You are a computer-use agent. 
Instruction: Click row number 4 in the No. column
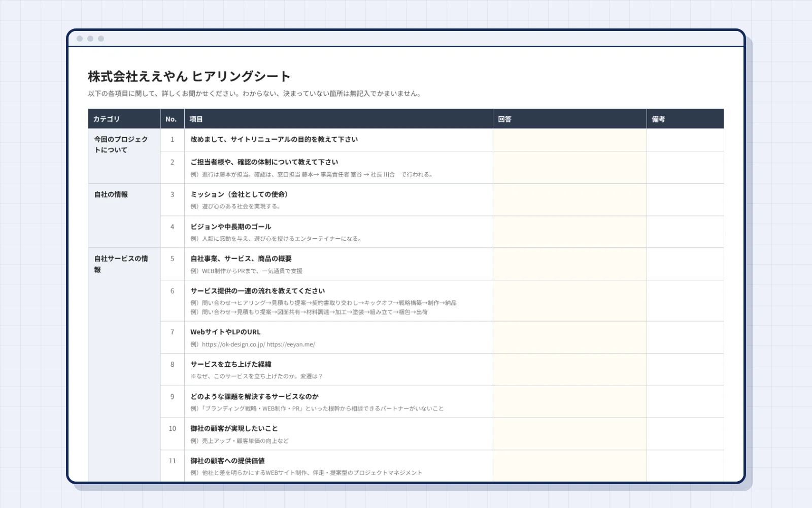(x=173, y=227)
